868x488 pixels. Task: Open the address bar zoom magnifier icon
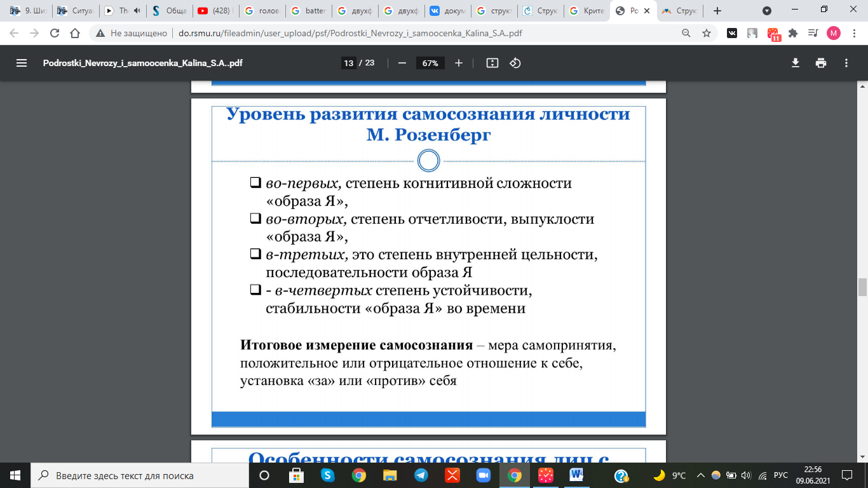point(686,33)
